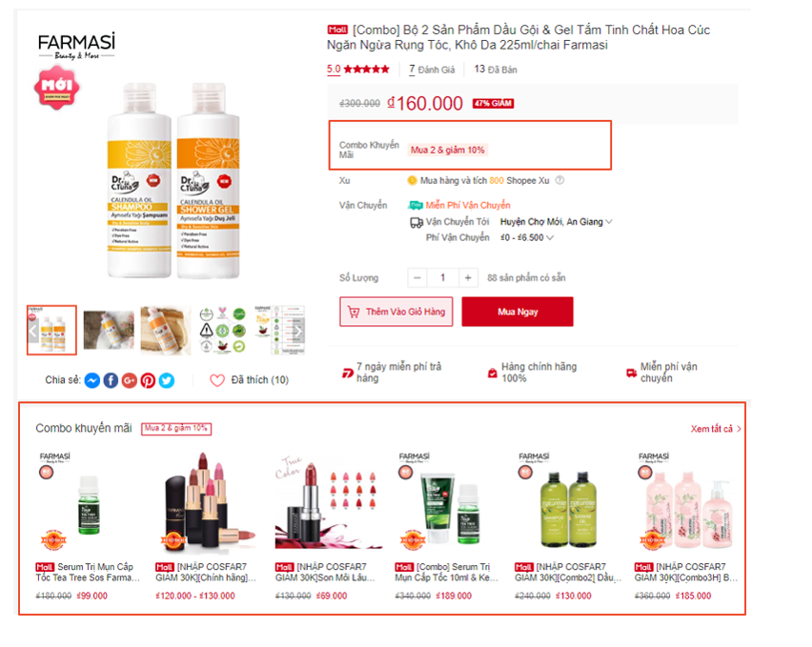The image size is (812, 647).
Task: Decrease quantity with minus button
Action: (x=416, y=278)
